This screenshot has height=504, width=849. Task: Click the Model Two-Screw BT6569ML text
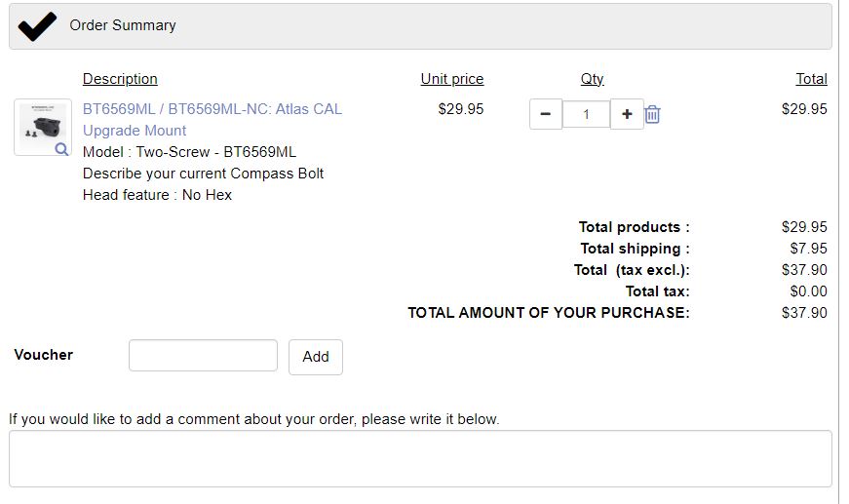point(189,152)
